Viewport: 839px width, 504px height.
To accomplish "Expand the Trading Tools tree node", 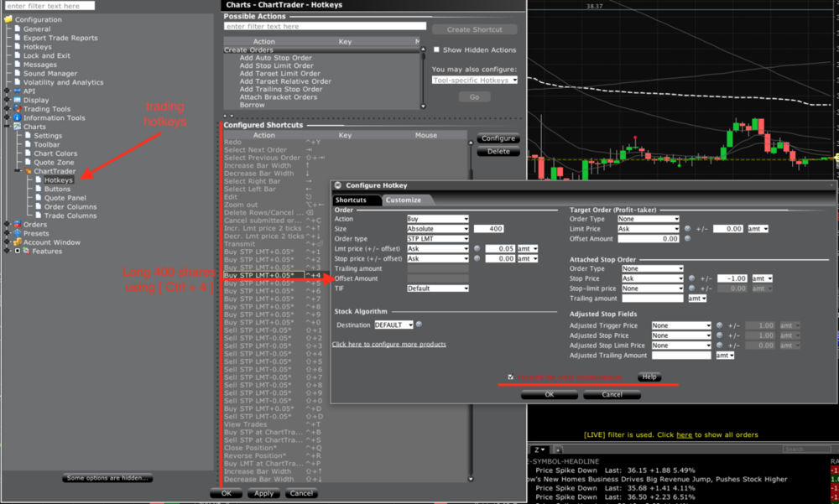I will click(7, 109).
